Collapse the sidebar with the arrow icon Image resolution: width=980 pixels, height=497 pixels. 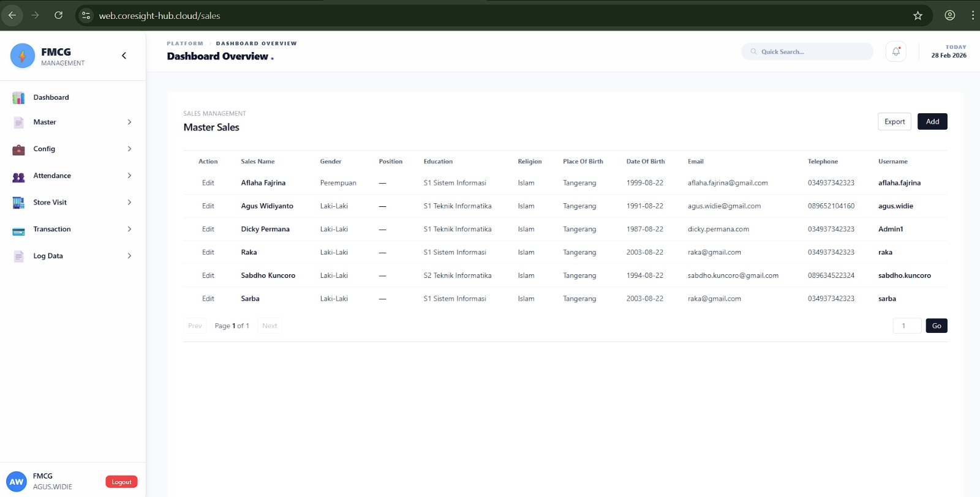tap(124, 56)
